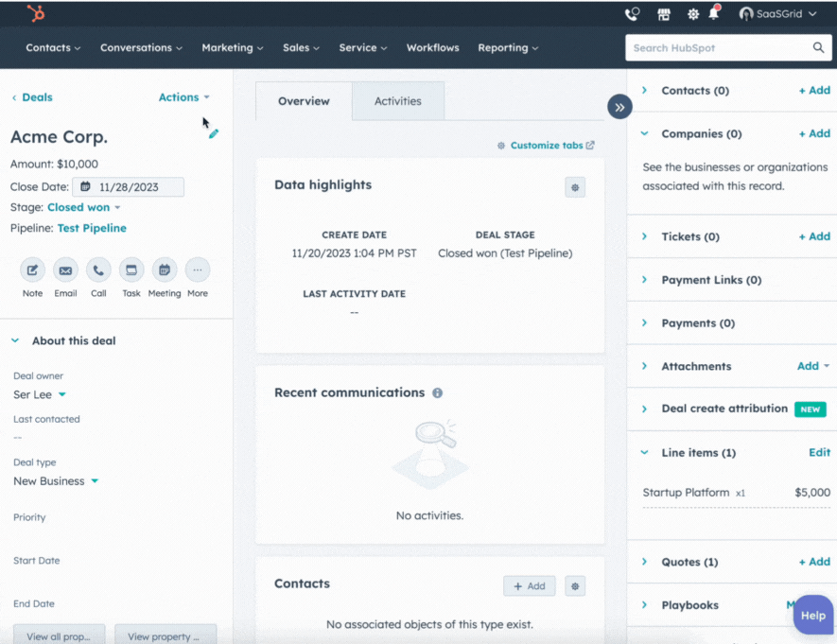
Task: Create a task using the Task icon
Action: 131,270
